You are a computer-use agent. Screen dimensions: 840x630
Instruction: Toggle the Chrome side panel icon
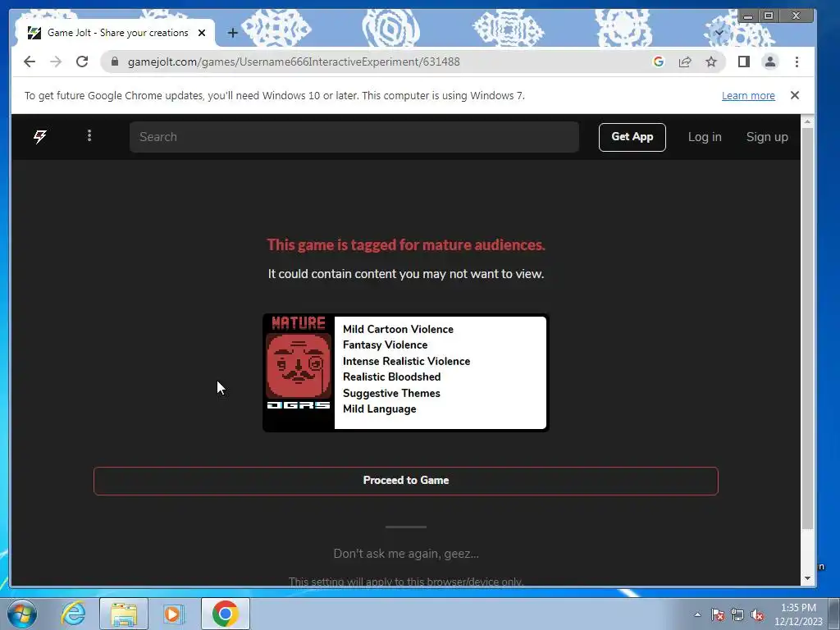tap(743, 62)
